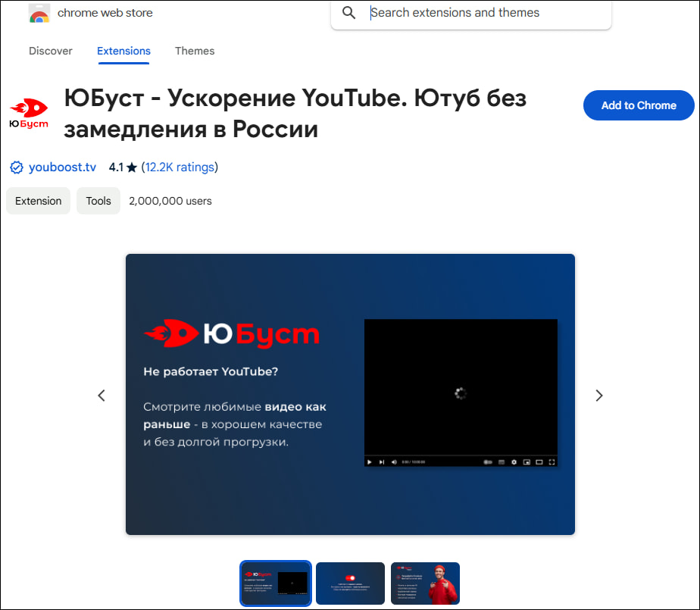Click the gear icon in video mockup

pos(514,462)
